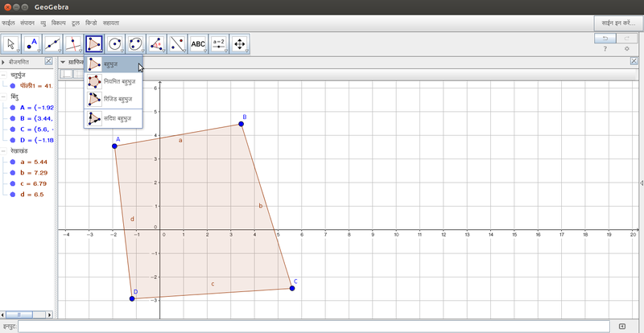Toggle visibility circle of point C row
This screenshot has height=333, width=644.
(x=12, y=129)
